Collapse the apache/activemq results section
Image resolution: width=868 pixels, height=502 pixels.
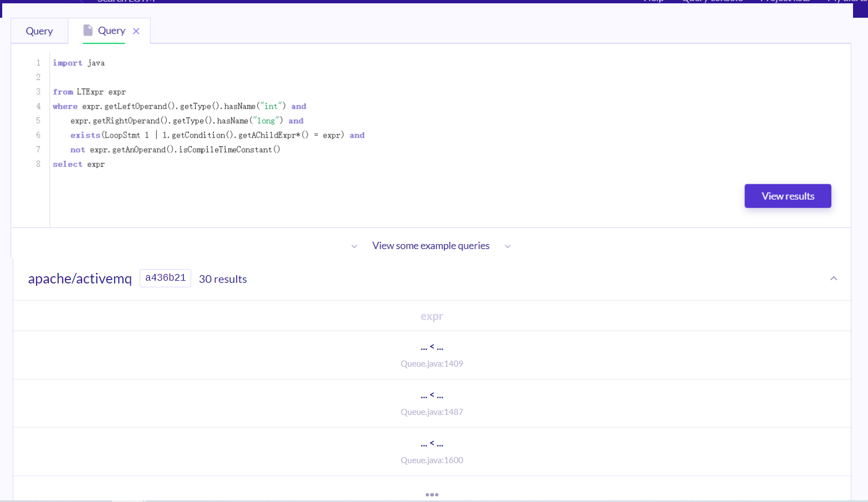(x=834, y=278)
